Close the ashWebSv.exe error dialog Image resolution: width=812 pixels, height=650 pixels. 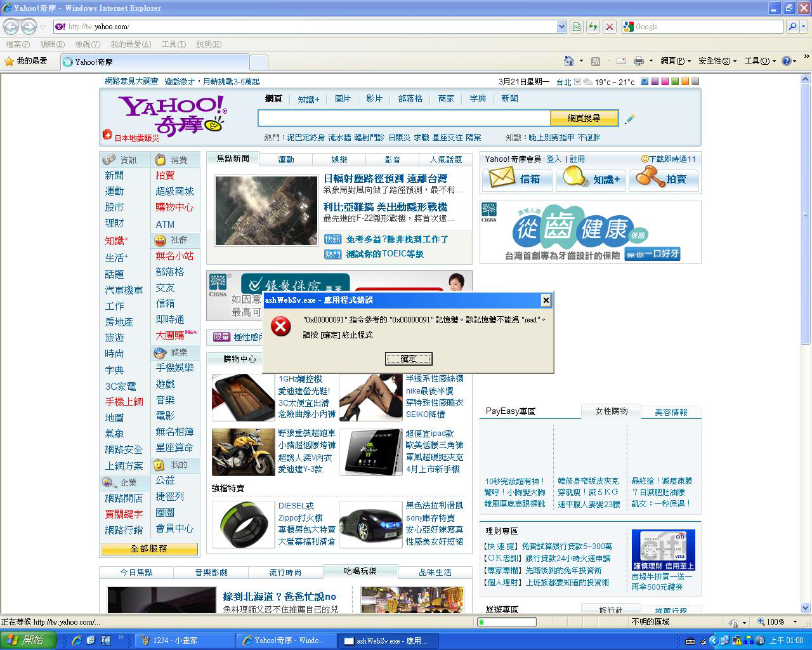[x=546, y=300]
